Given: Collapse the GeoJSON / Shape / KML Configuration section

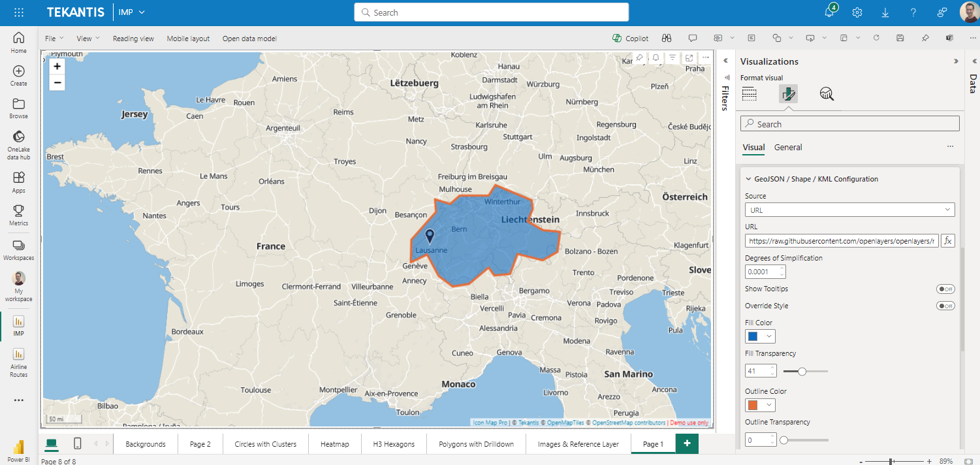Looking at the screenshot, I should (749, 179).
